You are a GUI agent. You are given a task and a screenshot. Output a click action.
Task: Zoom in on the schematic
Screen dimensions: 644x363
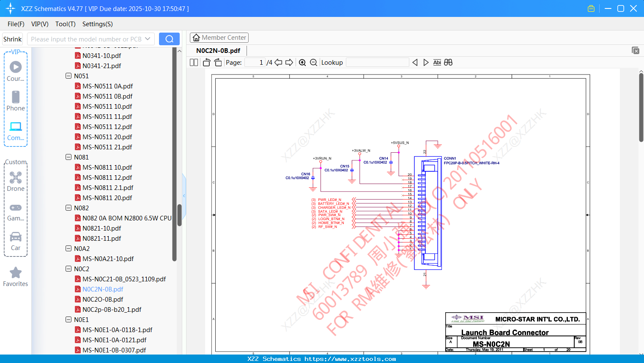[302, 63]
